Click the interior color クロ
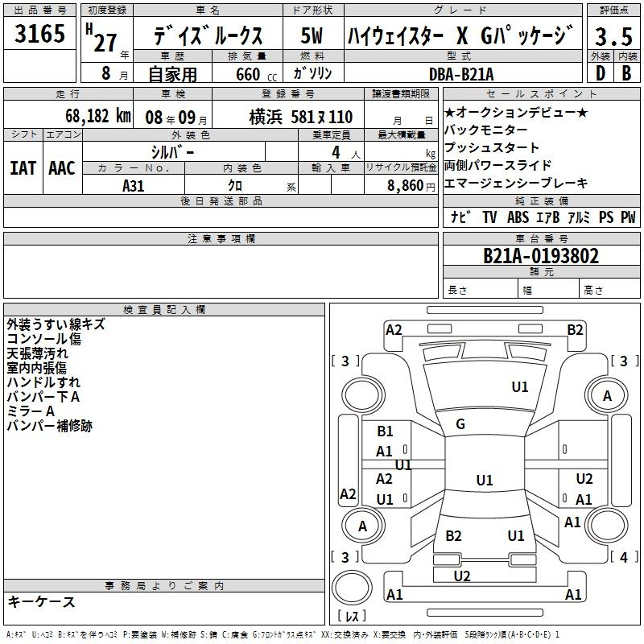The image size is (644, 644). pyautogui.click(x=235, y=186)
